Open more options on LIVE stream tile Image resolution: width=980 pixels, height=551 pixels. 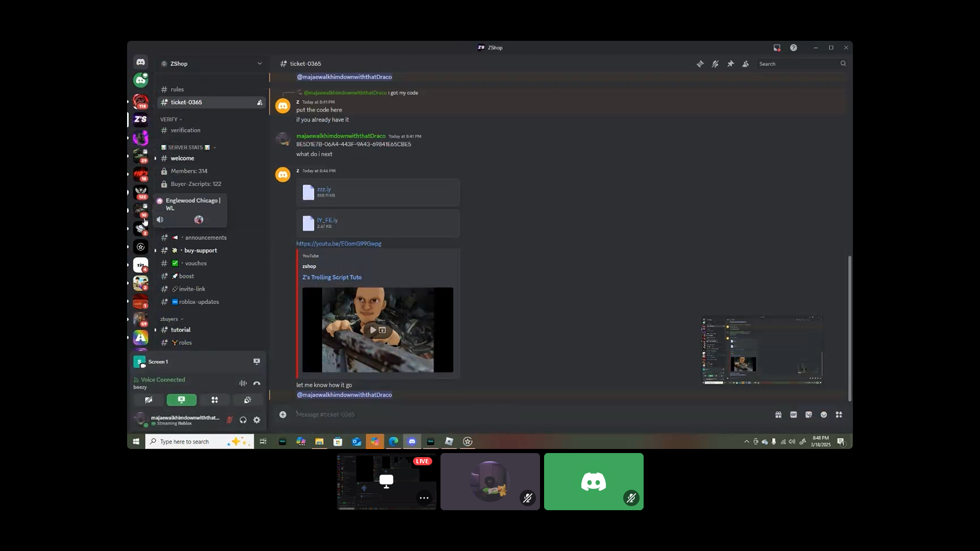pos(424,498)
